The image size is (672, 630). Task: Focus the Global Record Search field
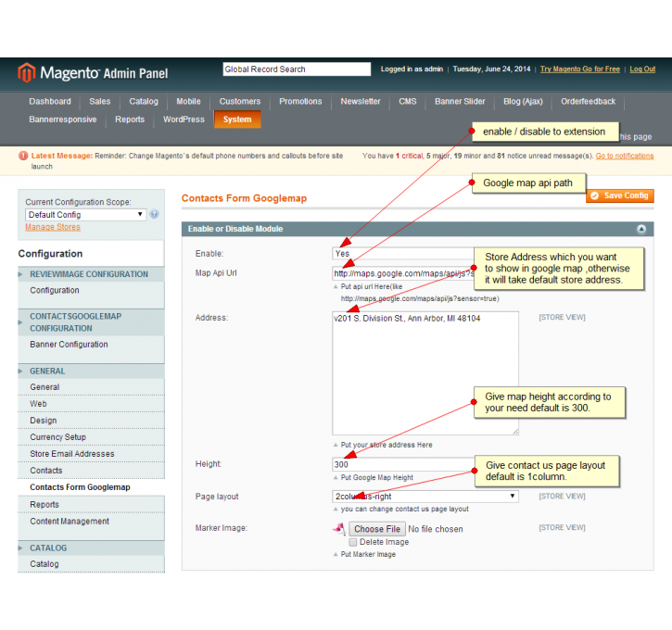(x=297, y=69)
